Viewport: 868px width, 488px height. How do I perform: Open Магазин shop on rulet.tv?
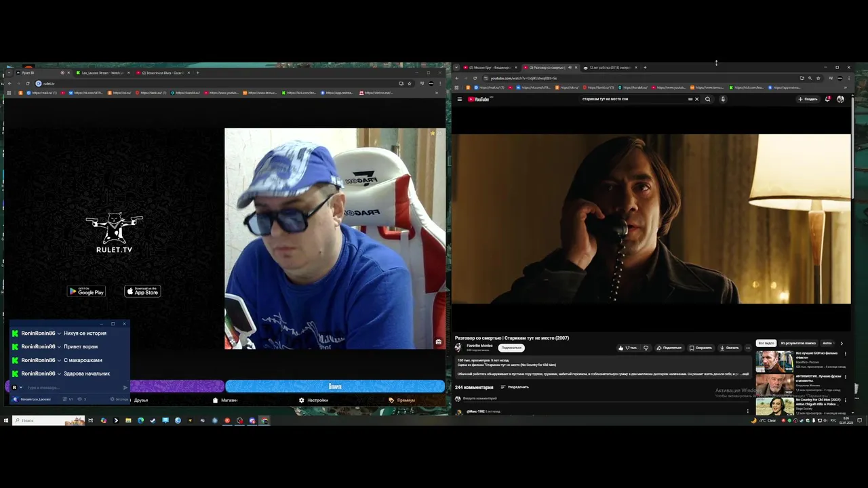(225, 400)
